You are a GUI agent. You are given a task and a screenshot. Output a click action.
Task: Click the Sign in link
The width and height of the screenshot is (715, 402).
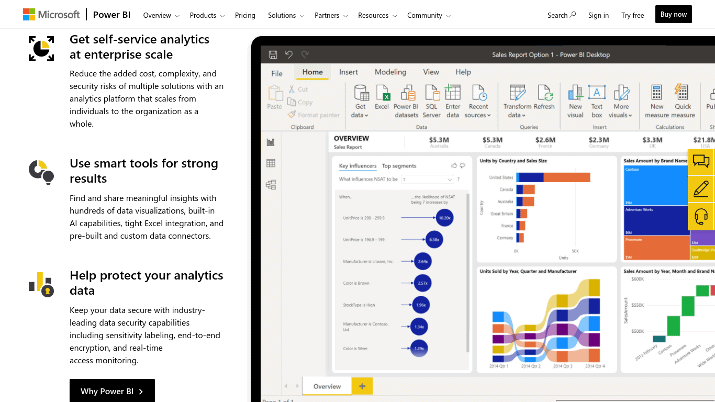point(598,15)
